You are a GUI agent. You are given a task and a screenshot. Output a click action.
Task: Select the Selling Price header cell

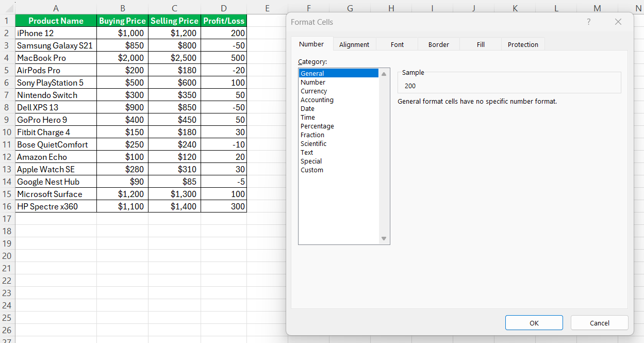click(x=174, y=21)
